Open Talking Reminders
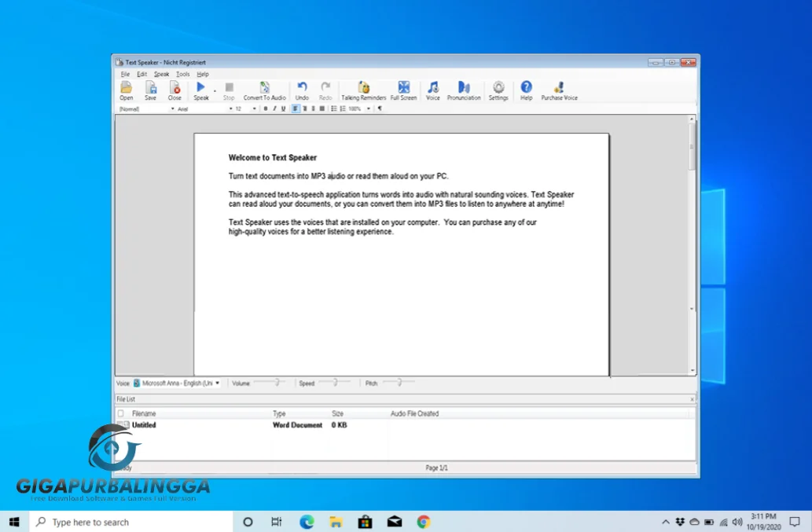 (x=363, y=89)
